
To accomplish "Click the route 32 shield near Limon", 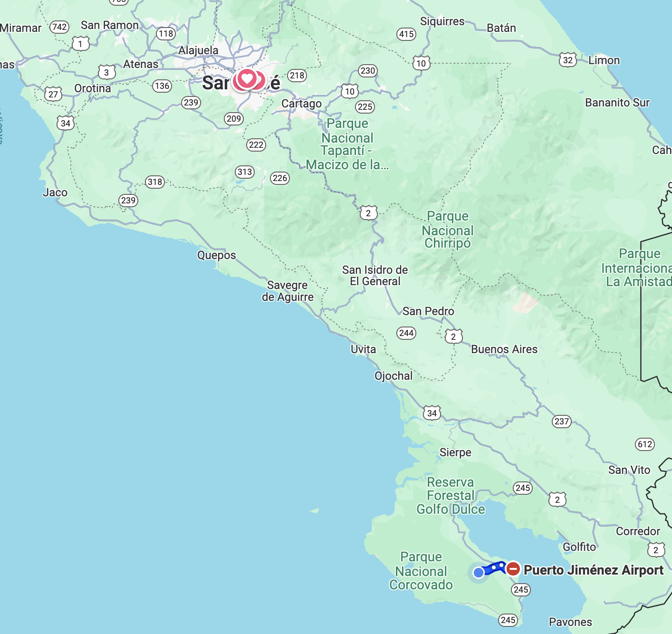I will [568, 60].
